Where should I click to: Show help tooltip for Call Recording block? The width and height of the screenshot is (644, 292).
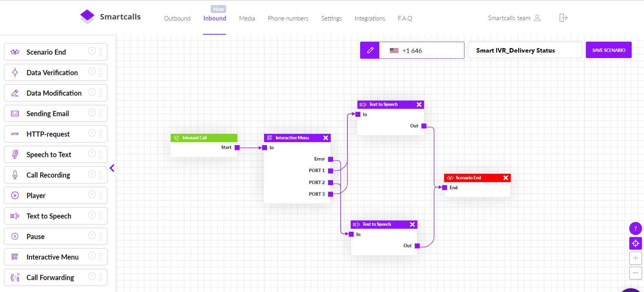click(92, 174)
